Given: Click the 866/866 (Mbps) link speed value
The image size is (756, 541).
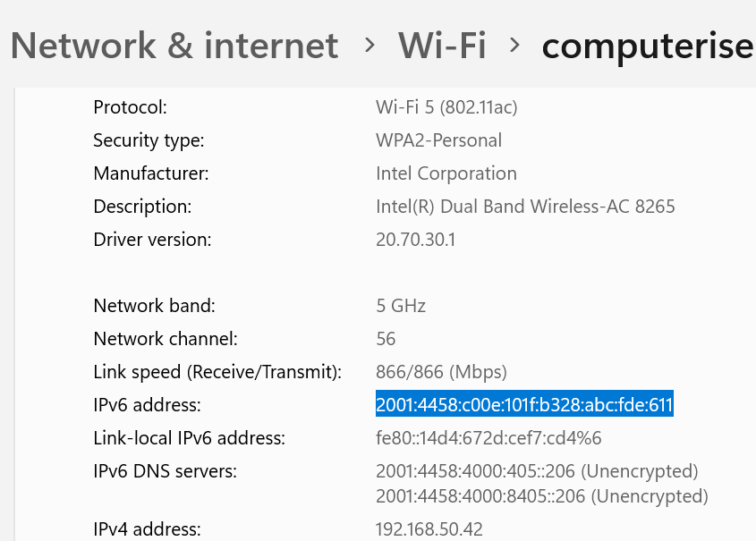Looking at the screenshot, I should tap(441, 372).
